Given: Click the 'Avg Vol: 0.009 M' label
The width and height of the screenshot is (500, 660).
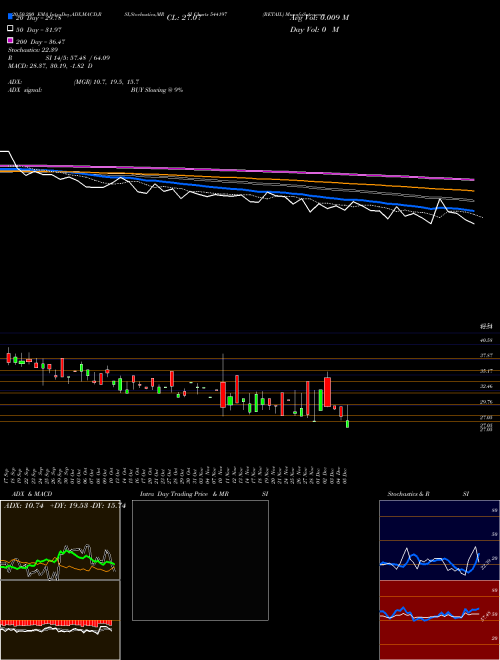Looking at the screenshot, I should [319, 18].
